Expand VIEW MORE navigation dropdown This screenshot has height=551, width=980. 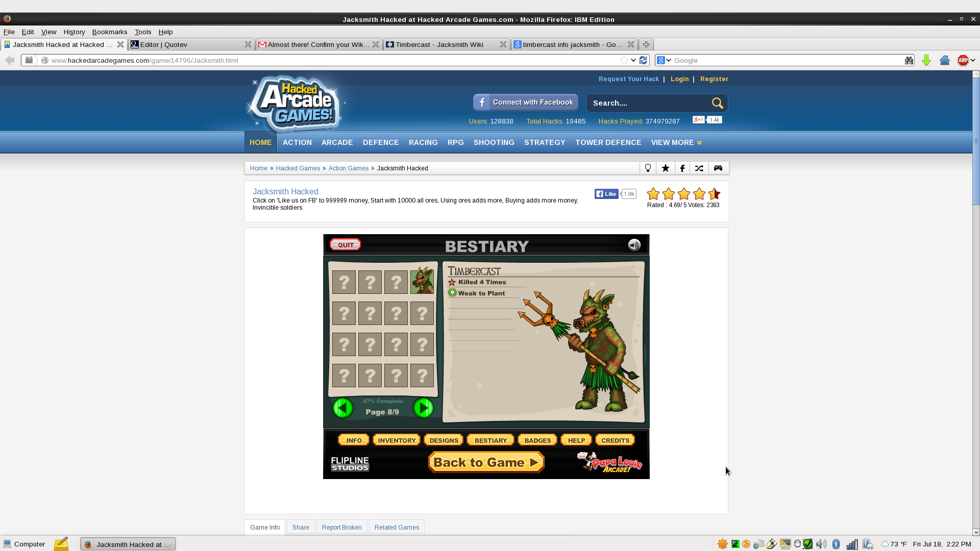676,142
